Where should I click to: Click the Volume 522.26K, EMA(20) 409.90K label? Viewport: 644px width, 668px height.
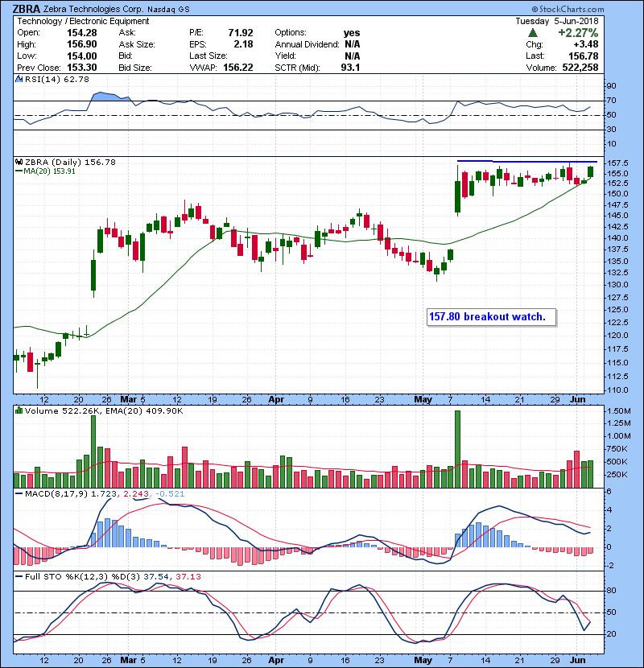pyautogui.click(x=104, y=410)
